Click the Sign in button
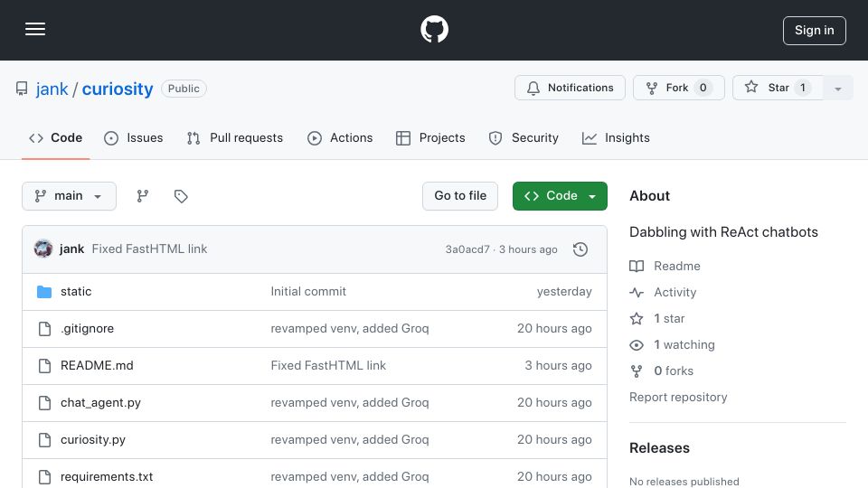 click(815, 31)
